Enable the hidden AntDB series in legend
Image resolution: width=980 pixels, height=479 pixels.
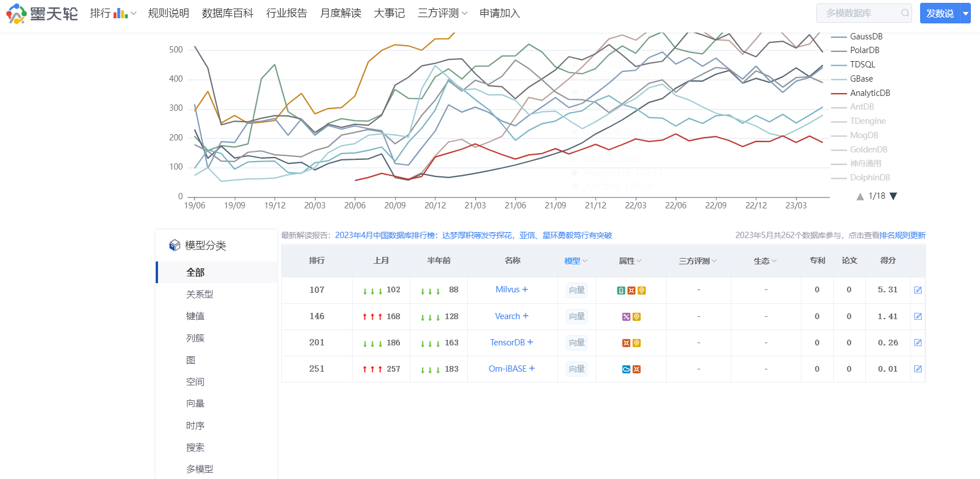853,107
